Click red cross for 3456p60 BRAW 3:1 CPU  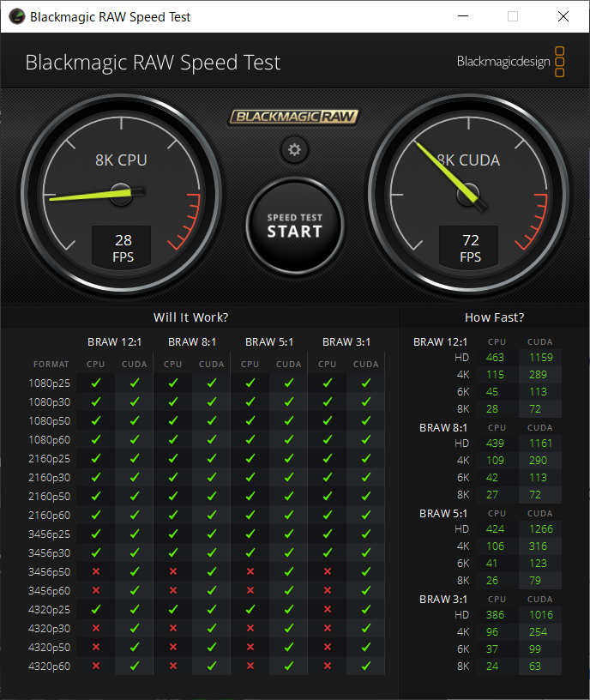(x=327, y=590)
